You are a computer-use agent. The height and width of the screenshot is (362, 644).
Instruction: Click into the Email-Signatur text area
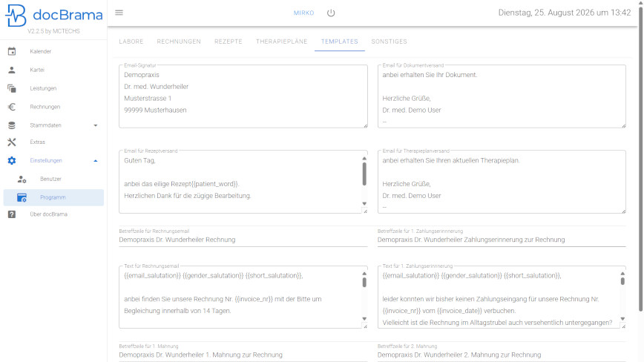[243, 97]
